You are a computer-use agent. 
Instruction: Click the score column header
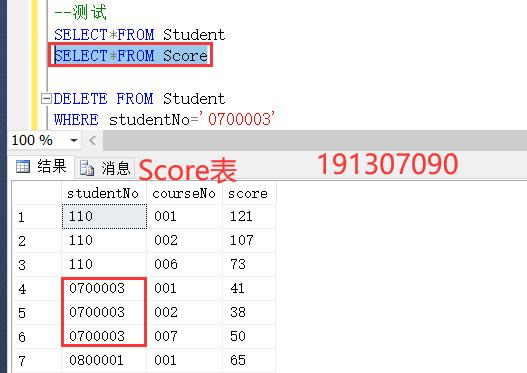pos(249,193)
